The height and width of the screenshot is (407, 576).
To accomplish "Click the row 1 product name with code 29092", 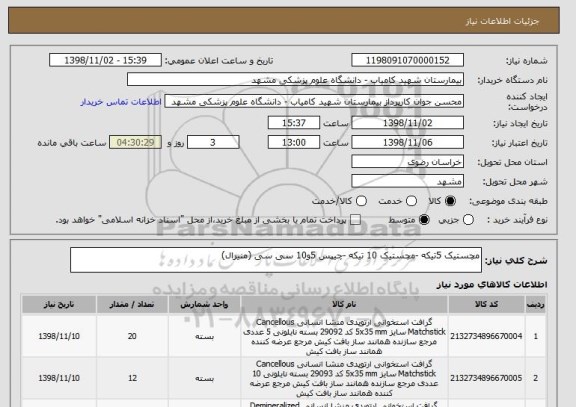I will [344, 337].
